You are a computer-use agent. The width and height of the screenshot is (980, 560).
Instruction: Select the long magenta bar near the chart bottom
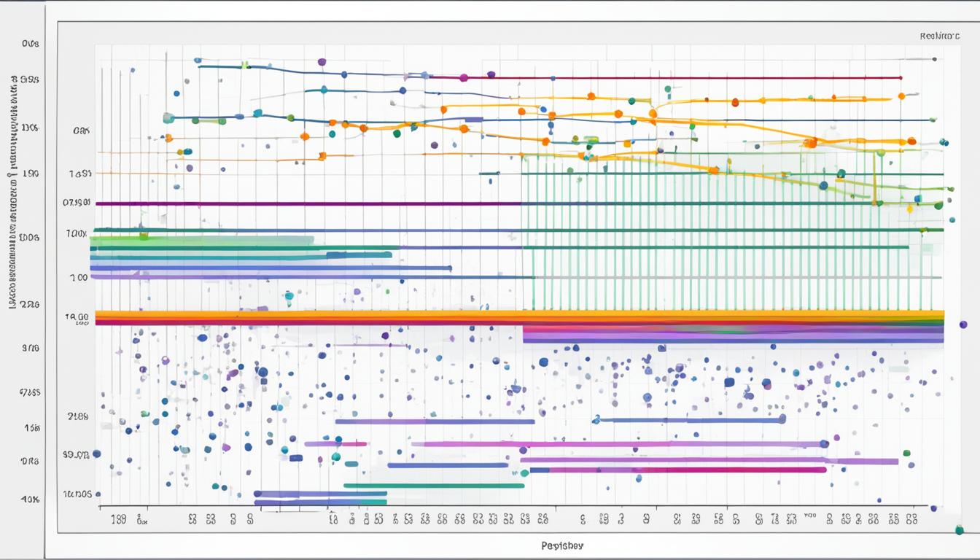pos(678,470)
